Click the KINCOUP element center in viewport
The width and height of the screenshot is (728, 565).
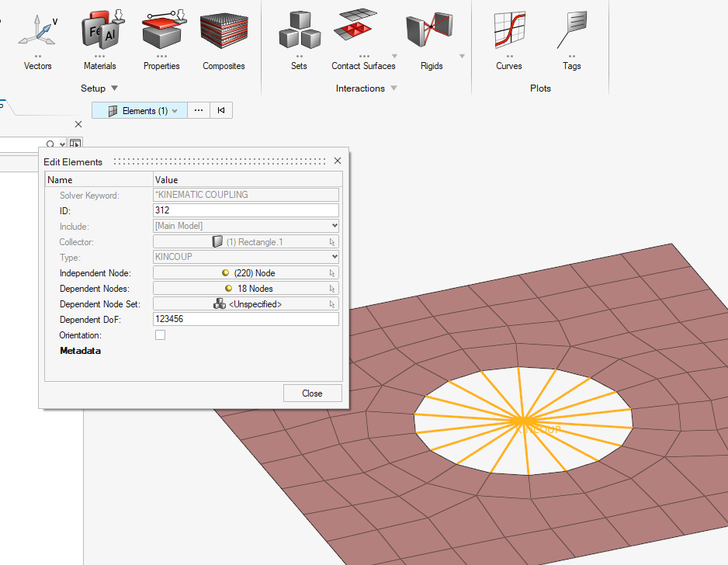click(523, 421)
